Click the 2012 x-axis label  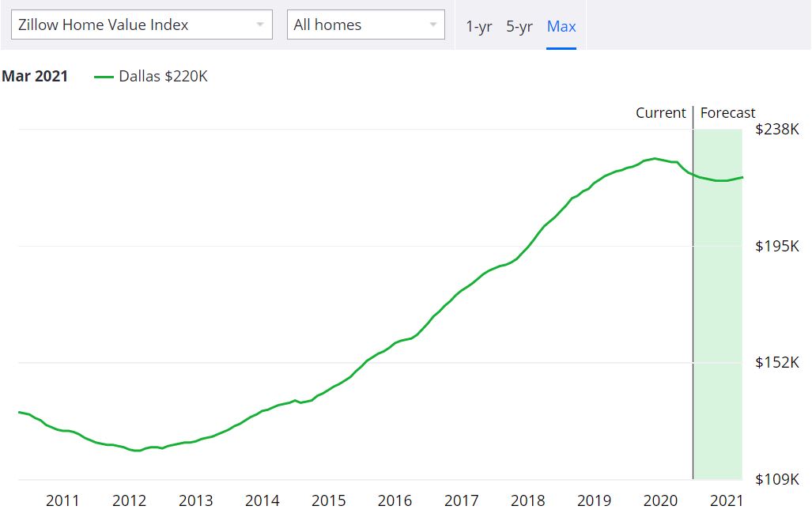pos(130,500)
